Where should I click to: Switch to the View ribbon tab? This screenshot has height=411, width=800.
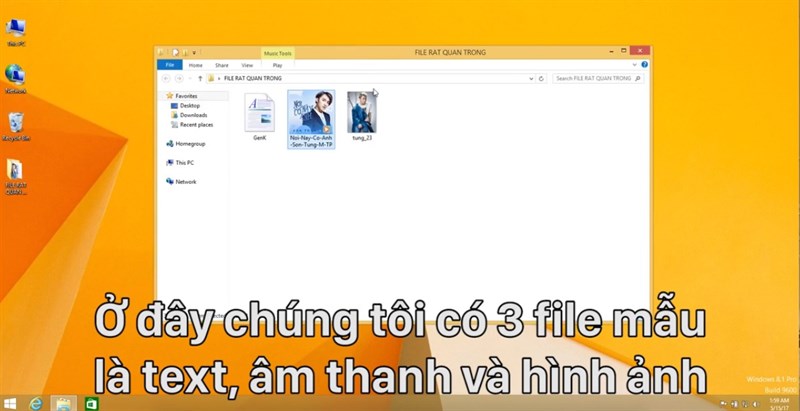tap(247, 65)
